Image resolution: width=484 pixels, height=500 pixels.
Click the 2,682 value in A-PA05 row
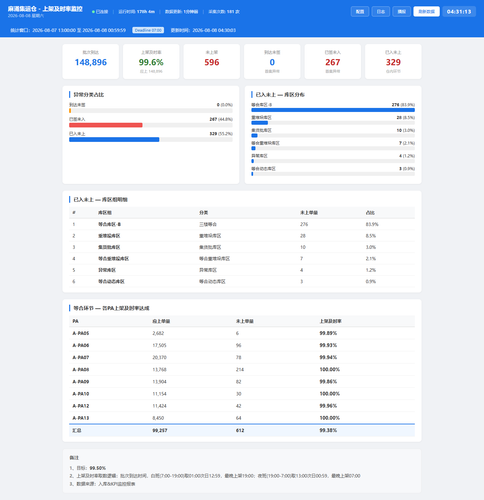point(158,333)
